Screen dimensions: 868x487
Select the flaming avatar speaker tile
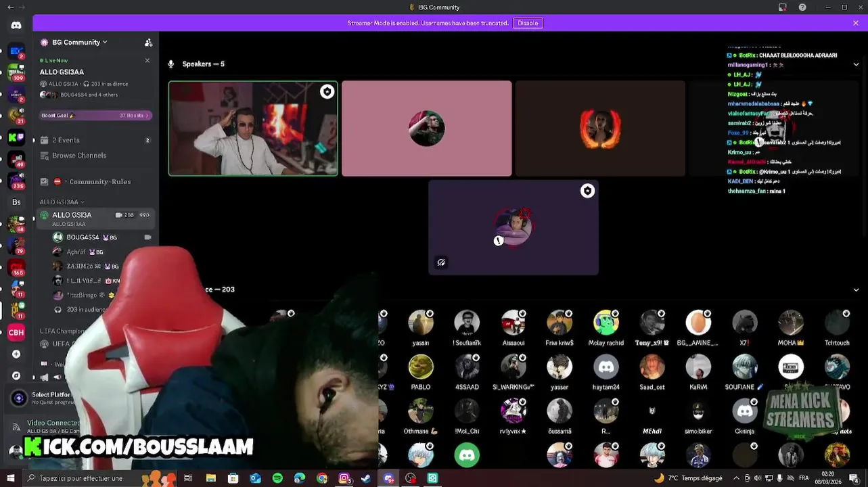coord(600,129)
